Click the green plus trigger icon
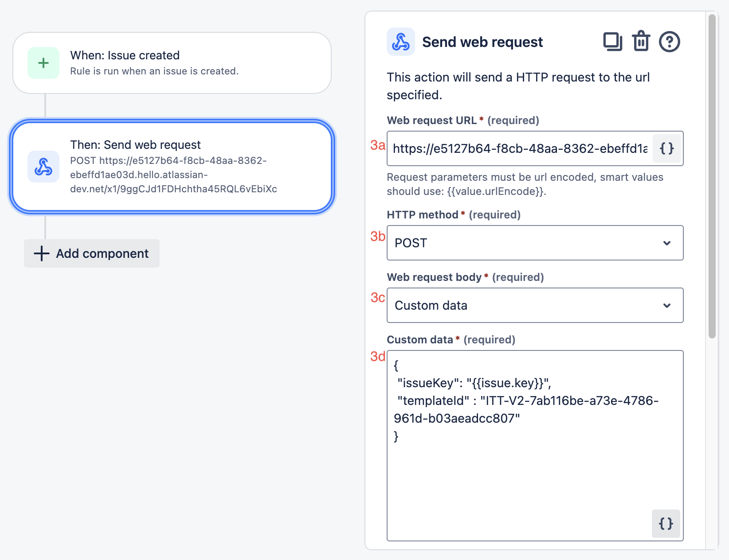This screenshot has height=560, width=729. (x=43, y=63)
